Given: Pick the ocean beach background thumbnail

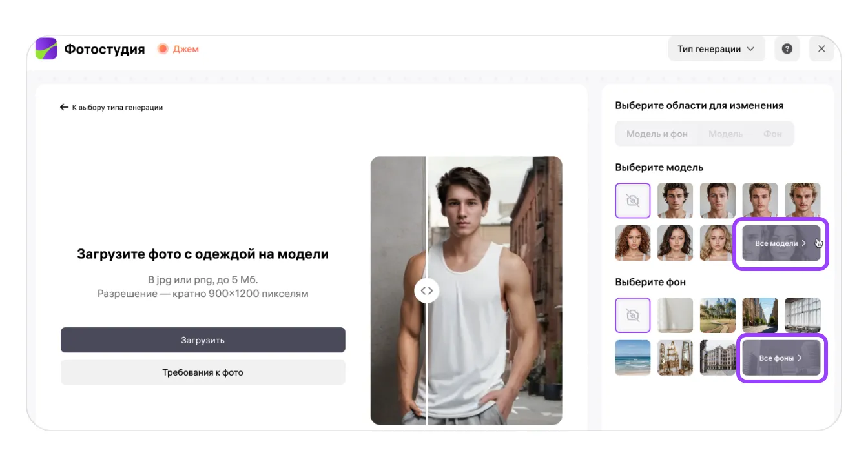Looking at the screenshot, I should tap(633, 358).
